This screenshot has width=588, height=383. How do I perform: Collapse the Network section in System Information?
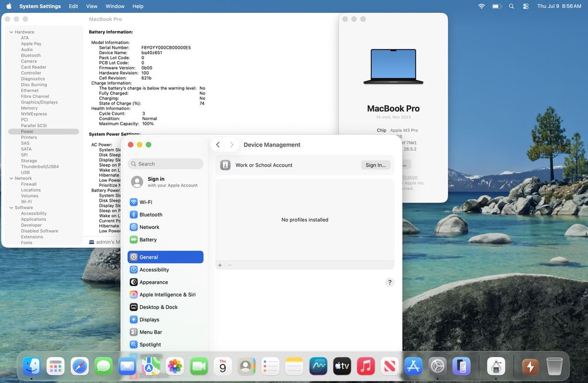coord(11,179)
